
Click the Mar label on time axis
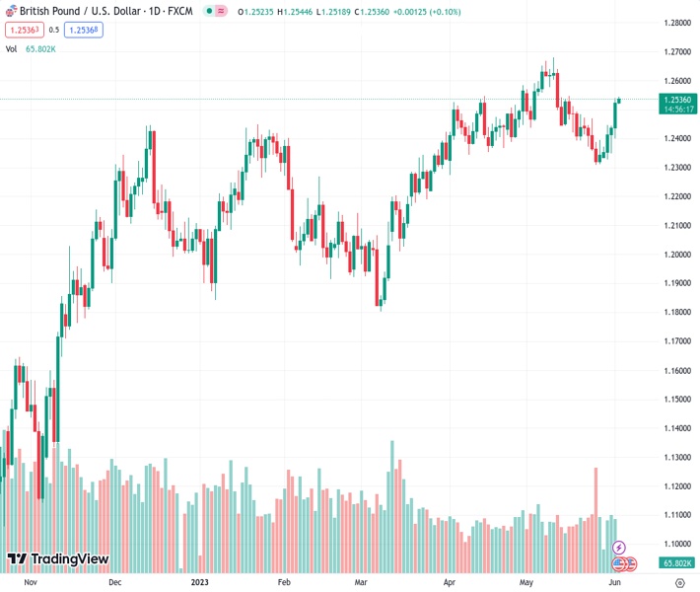click(x=361, y=582)
